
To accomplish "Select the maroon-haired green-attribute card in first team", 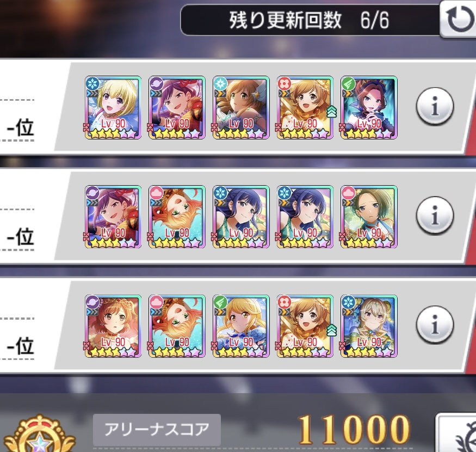I will pos(369,108).
